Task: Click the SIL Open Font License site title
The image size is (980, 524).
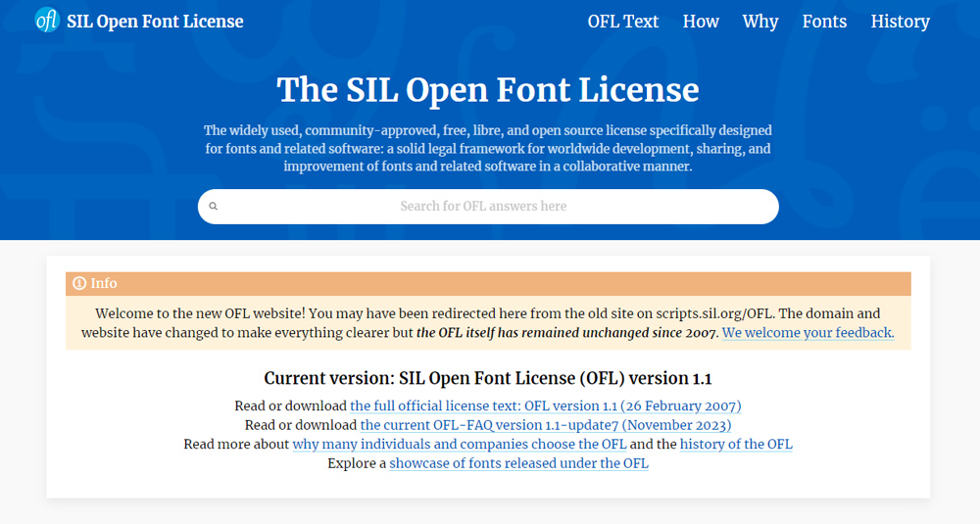Action: pos(155,22)
